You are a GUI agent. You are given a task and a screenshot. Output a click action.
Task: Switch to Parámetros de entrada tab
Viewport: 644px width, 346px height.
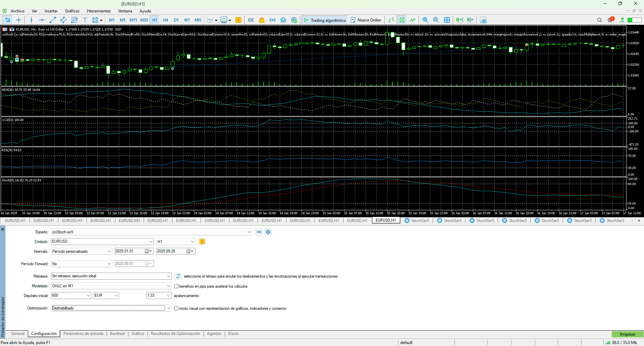pos(83,334)
